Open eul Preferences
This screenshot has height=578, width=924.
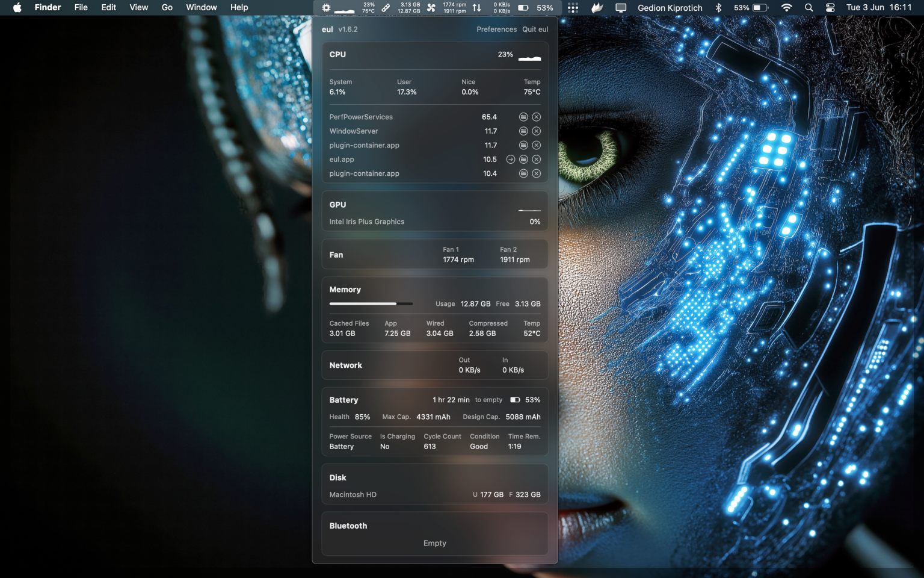coord(496,29)
